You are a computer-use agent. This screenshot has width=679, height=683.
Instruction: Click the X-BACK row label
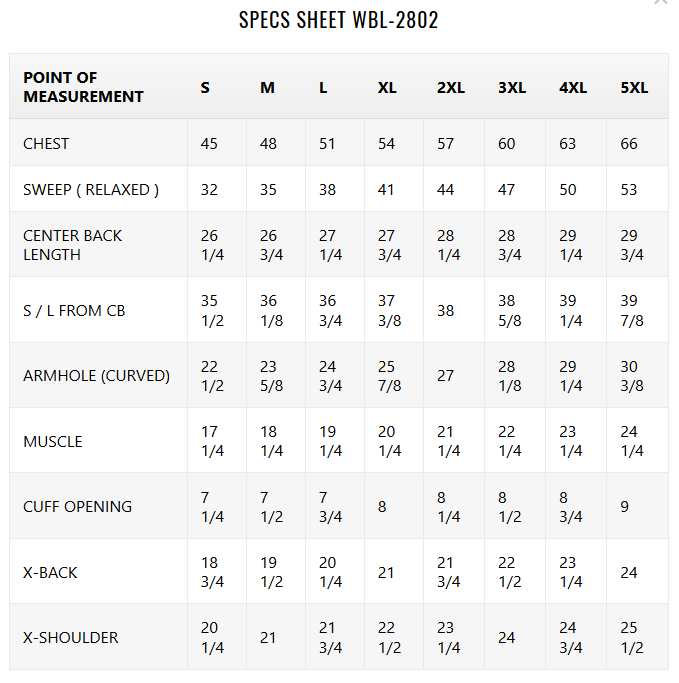coord(50,572)
